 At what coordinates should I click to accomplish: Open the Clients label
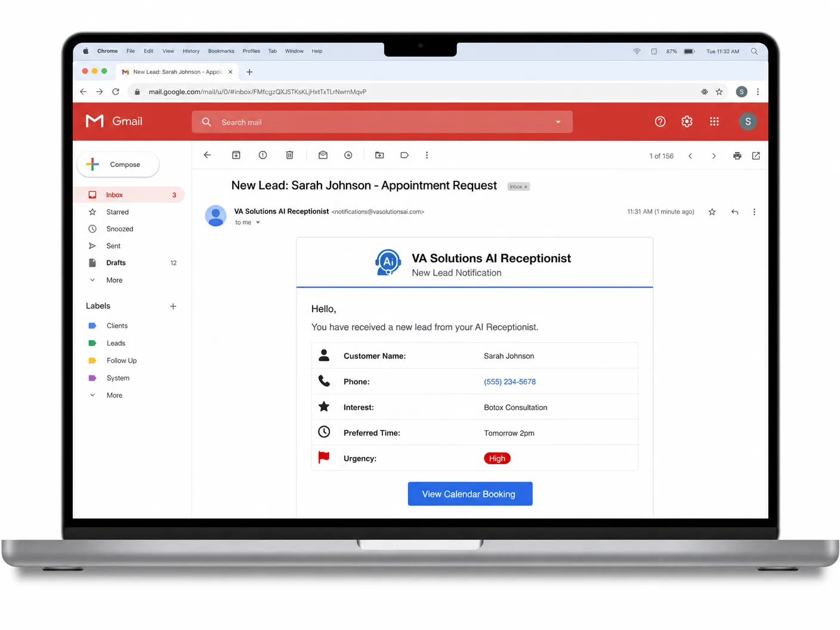[x=117, y=326]
